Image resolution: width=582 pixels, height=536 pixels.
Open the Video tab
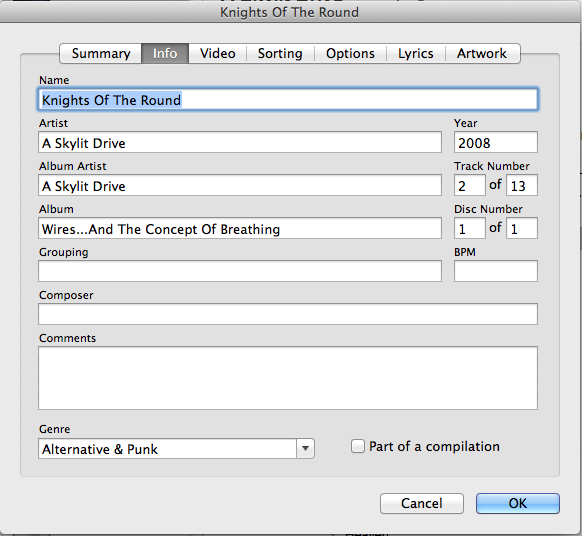pyautogui.click(x=218, y=53)
